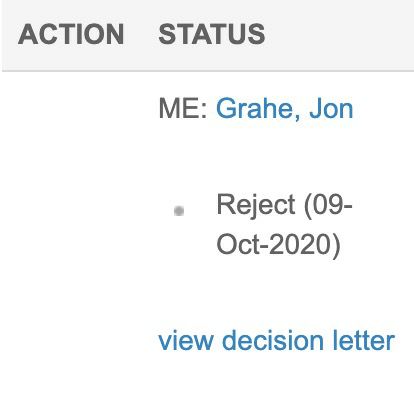Select the ACTION column header
The height and width of the screenshot is (400, 414).
pyautogui.click(x=71, y=34)
